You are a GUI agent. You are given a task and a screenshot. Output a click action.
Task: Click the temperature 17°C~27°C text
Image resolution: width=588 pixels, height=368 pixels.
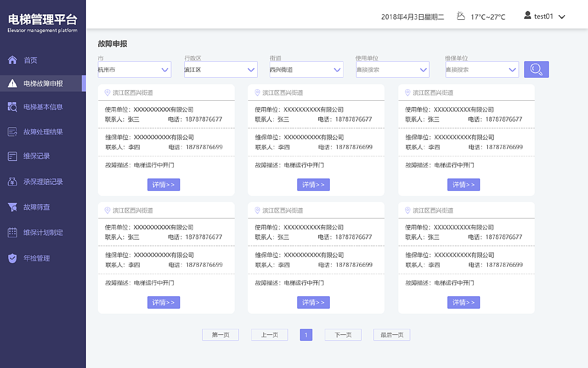tap(488, 17)
